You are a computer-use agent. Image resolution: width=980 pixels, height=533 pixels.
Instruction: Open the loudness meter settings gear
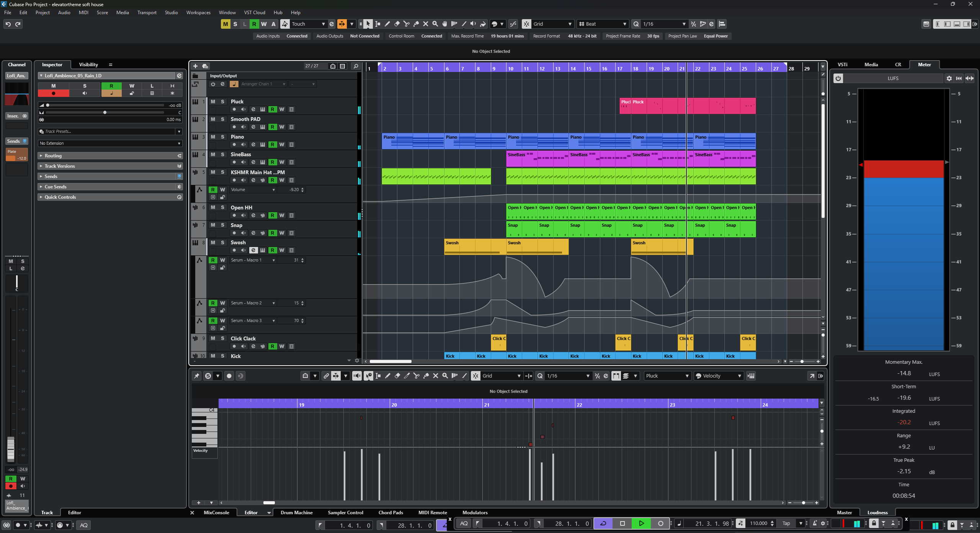[x=949, y=78]
